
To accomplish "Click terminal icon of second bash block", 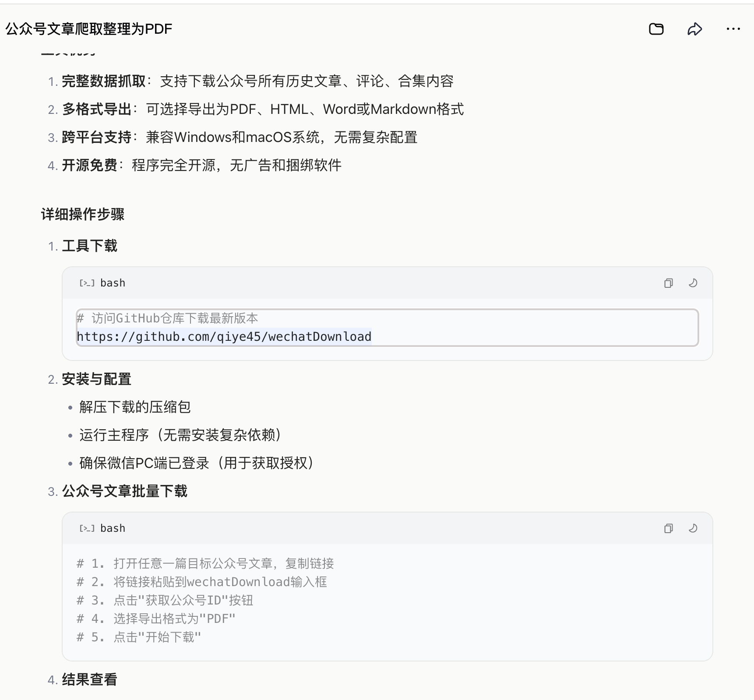I will pyautogui.click(x=87, y=528).
